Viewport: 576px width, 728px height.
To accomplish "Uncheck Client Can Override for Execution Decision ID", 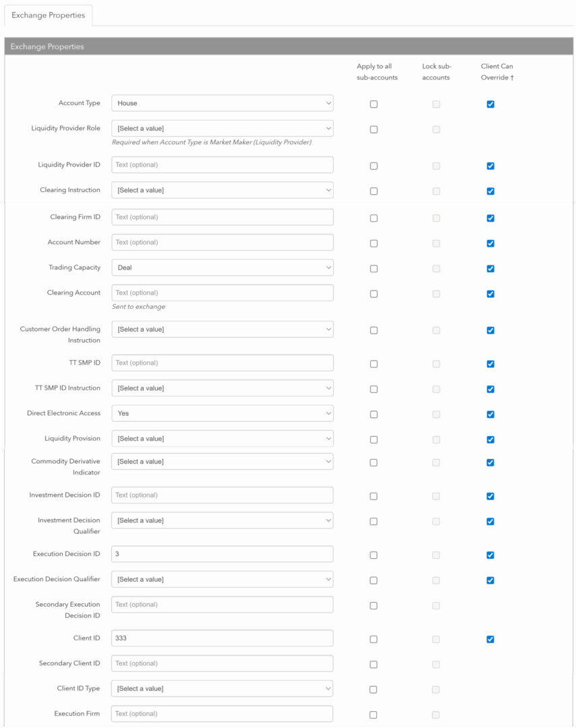I will click(490, 555).
